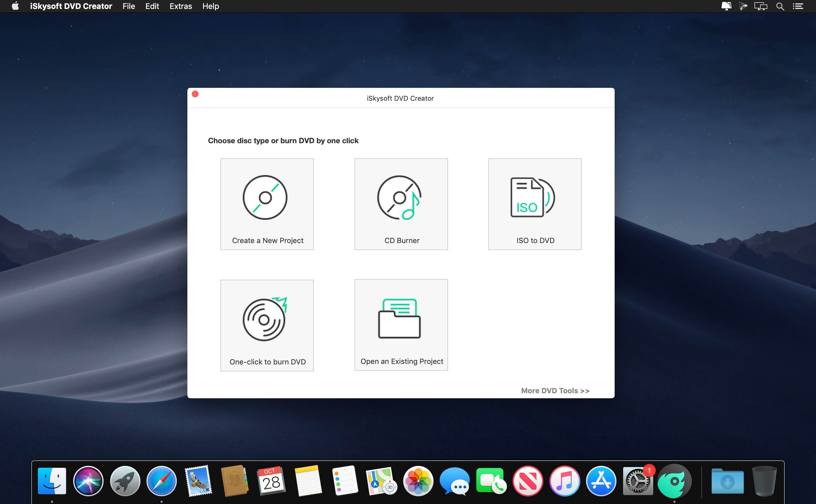Image resolution: width=816 pixels, height=504 pixels.
Task: Open the Help menu
Action: 211,6
